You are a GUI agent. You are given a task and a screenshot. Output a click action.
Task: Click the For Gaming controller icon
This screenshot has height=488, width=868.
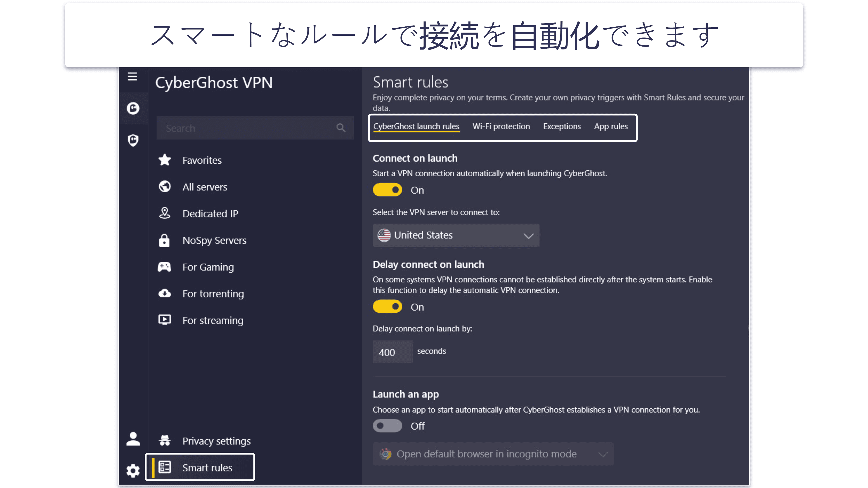[x=164, y=267]
